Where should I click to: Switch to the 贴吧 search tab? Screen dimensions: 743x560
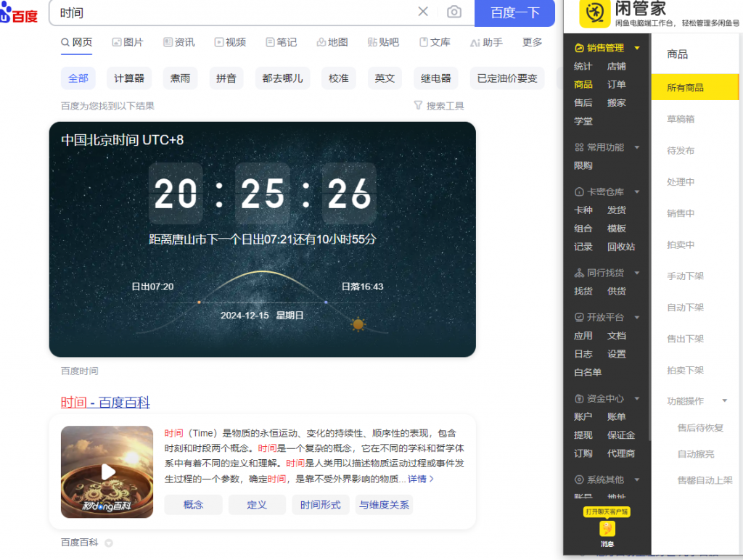coord(383,42)
